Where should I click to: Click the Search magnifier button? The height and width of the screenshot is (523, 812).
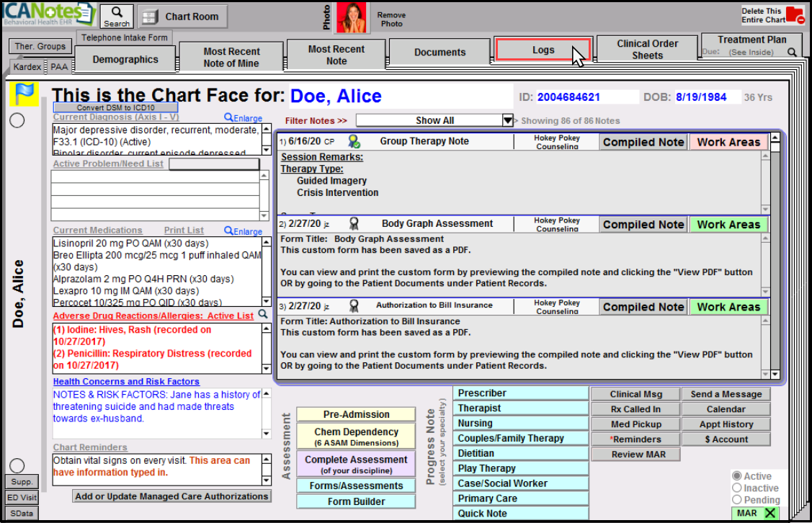point(117,17)
